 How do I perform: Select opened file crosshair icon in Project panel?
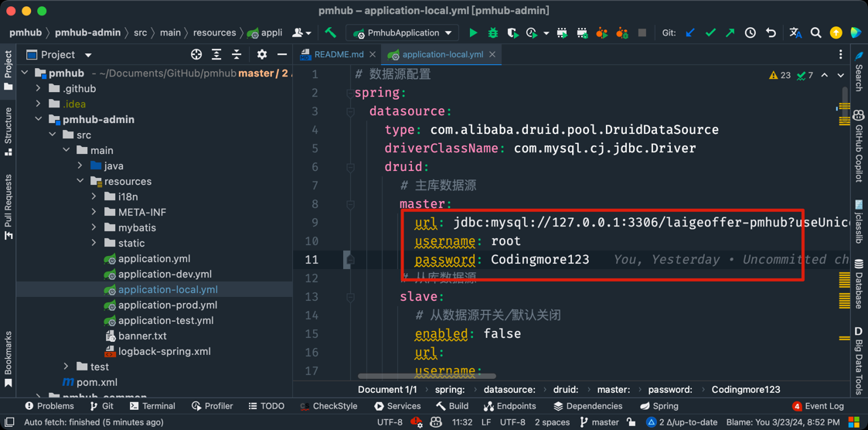click(x=196, y=55)
